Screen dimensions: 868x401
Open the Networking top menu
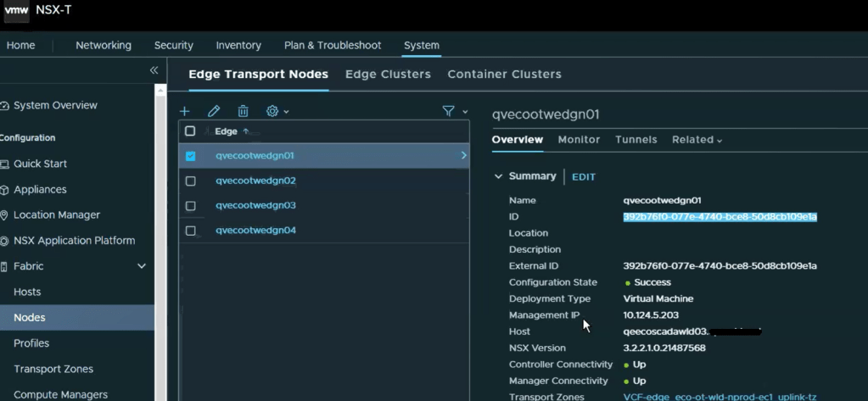[104, 46]
